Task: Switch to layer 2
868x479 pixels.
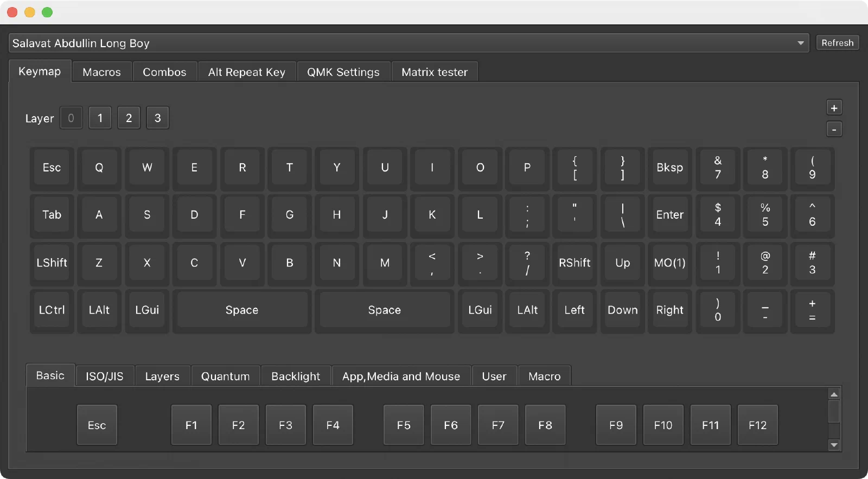Action: [129, 118]
